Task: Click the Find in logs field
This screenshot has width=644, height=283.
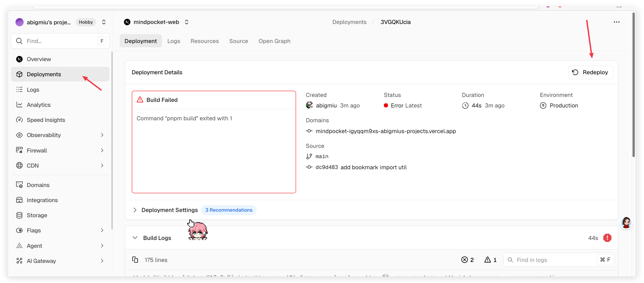Action: click(555, 260)
